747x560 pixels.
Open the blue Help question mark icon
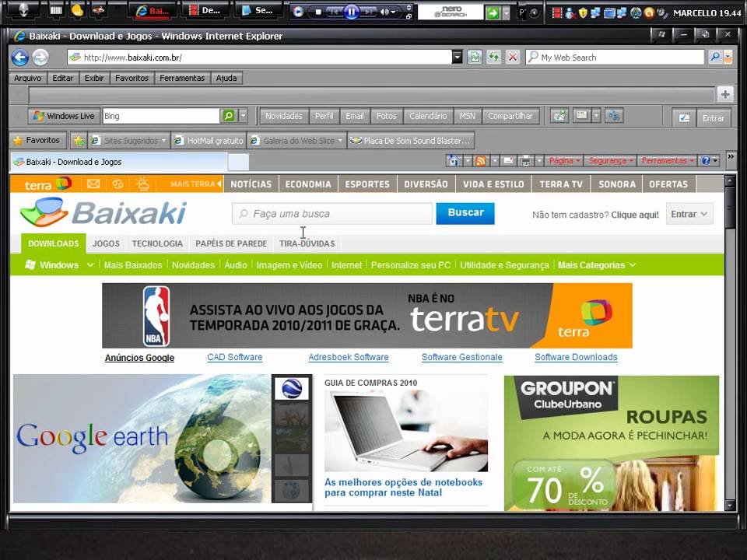706,160
